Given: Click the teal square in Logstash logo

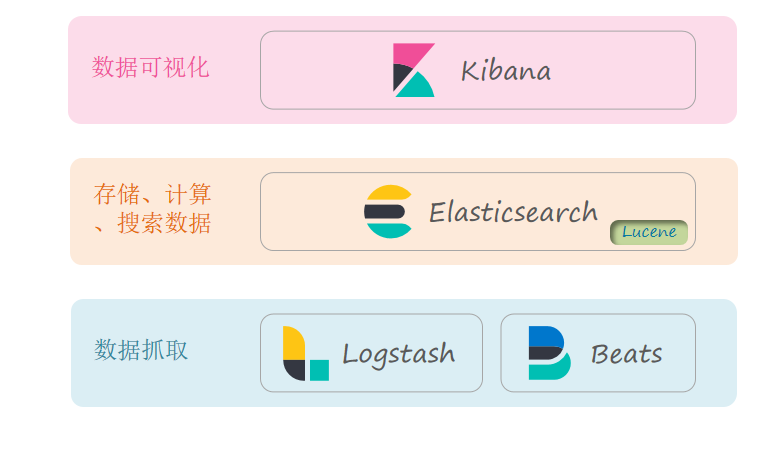Looking at the screenshot, I should pyautogui.click(x=319, y=370).
